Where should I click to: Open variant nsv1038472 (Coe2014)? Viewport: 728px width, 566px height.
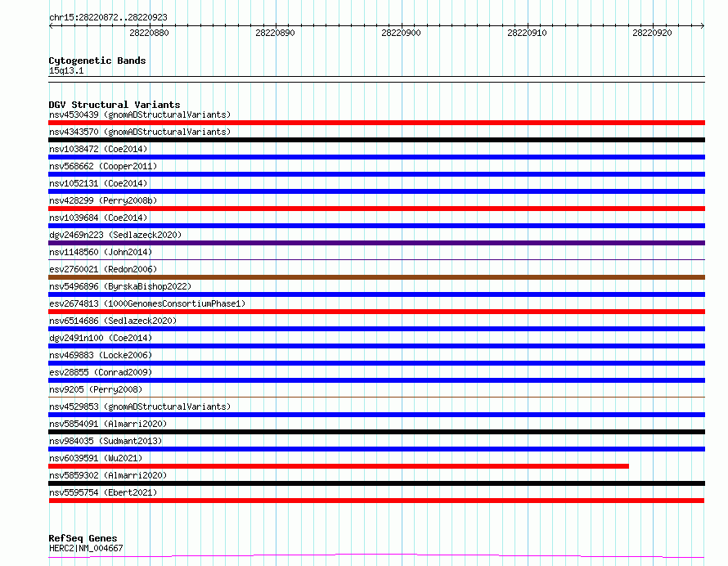(x=98, y=149)
